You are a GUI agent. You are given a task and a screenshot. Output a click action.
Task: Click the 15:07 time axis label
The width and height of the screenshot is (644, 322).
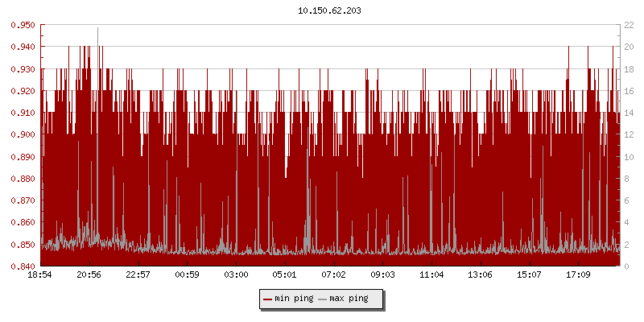[529, 275]
